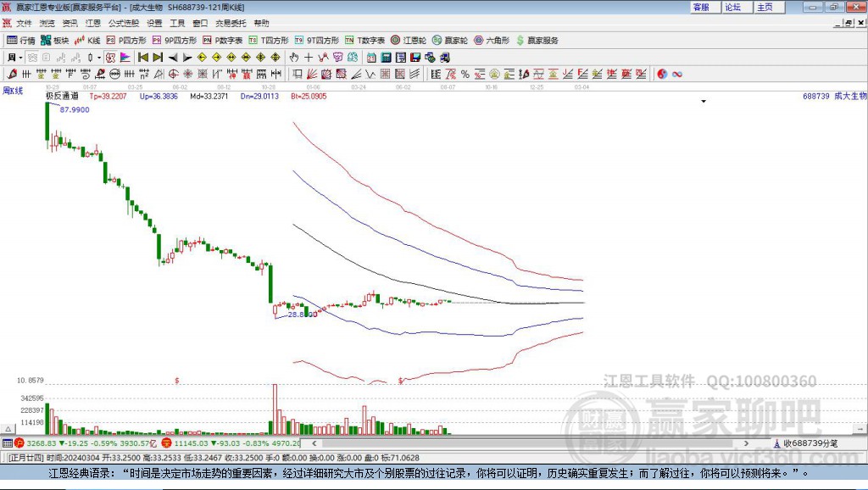Click the 688739 成大生物 stock label
Image resolution: width=868 pixels, height=490 pixels.
tap(835, 96)
